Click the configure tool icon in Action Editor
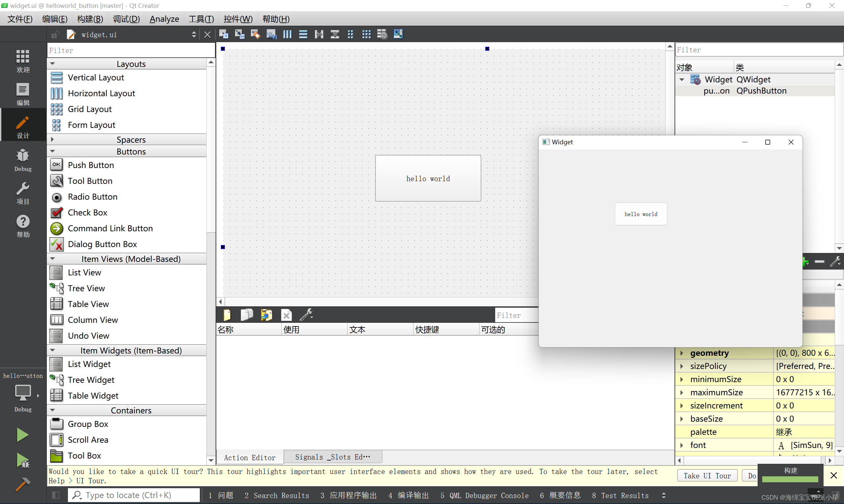This screenshot has width=844, height=504. [x=308, y=314]
